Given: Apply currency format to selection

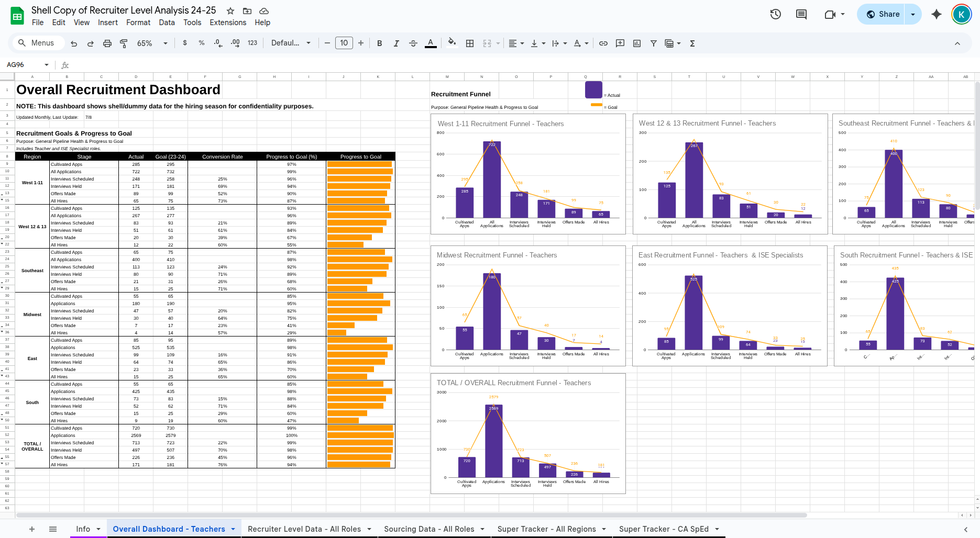Looking at the screenshot, I should tap(184, 43).
